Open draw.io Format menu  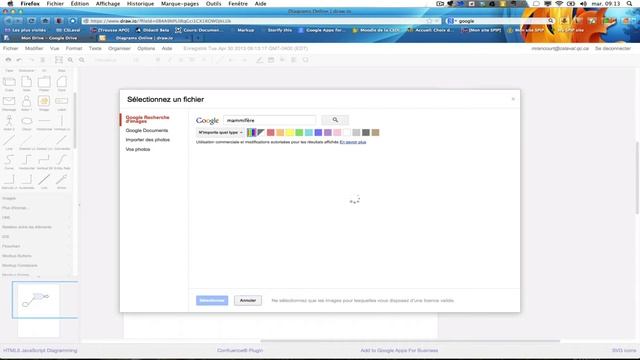pyautogui.click(x=74, y=48)
